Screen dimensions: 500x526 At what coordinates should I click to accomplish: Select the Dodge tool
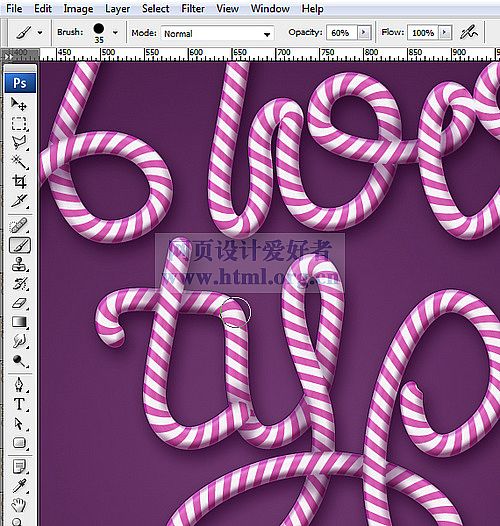tap(19, 361)
